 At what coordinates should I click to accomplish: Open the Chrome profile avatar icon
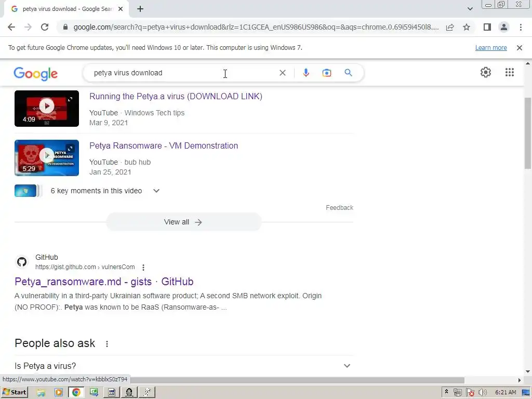point(504,27)
